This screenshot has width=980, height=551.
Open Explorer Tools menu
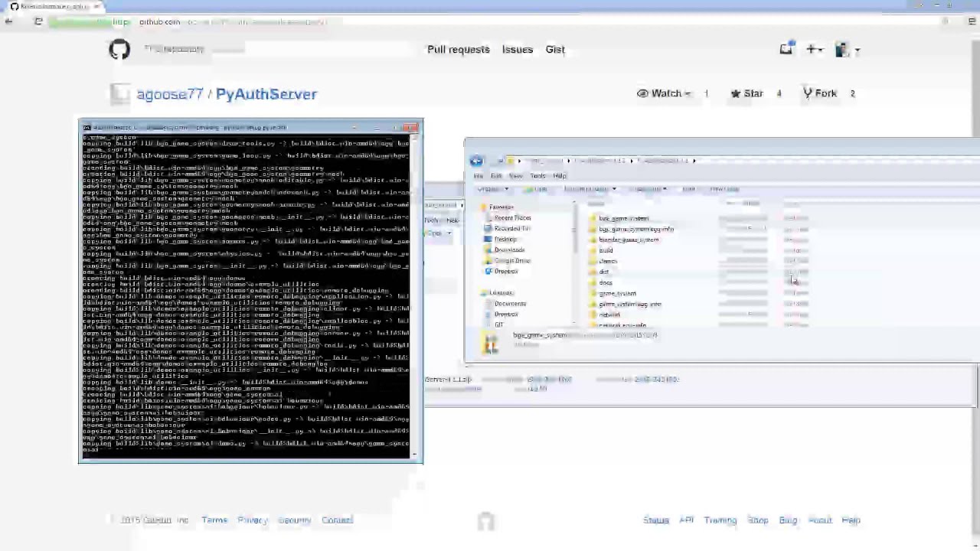537,176
